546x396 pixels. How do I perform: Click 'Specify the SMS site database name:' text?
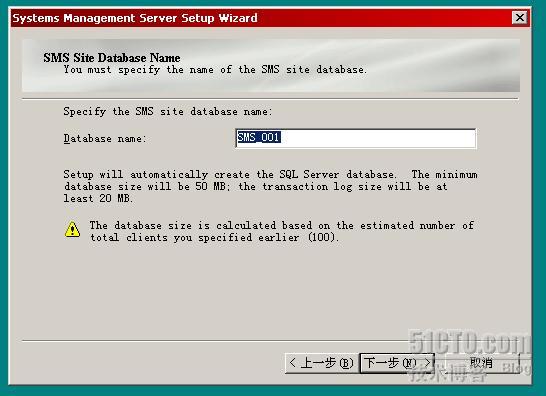click(x=167, y=111)
